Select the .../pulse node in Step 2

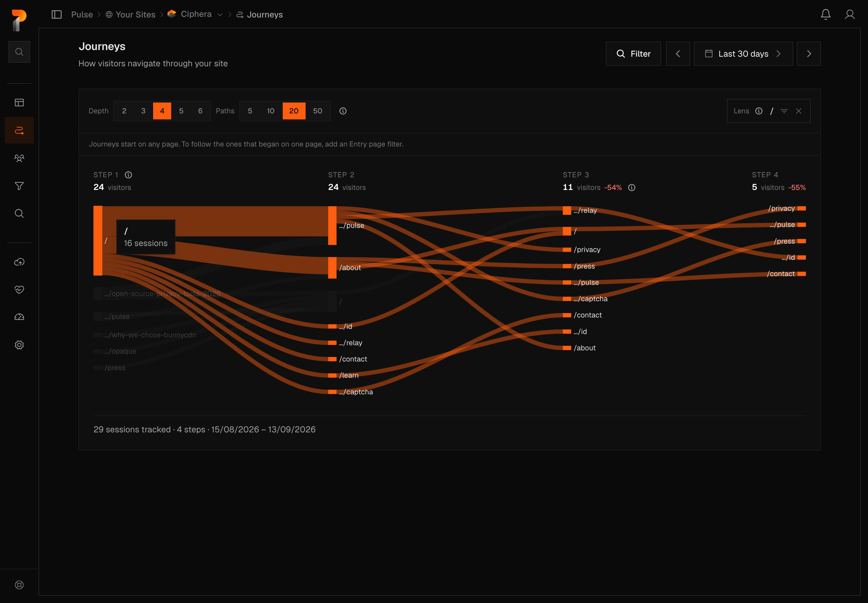[332, 226]
